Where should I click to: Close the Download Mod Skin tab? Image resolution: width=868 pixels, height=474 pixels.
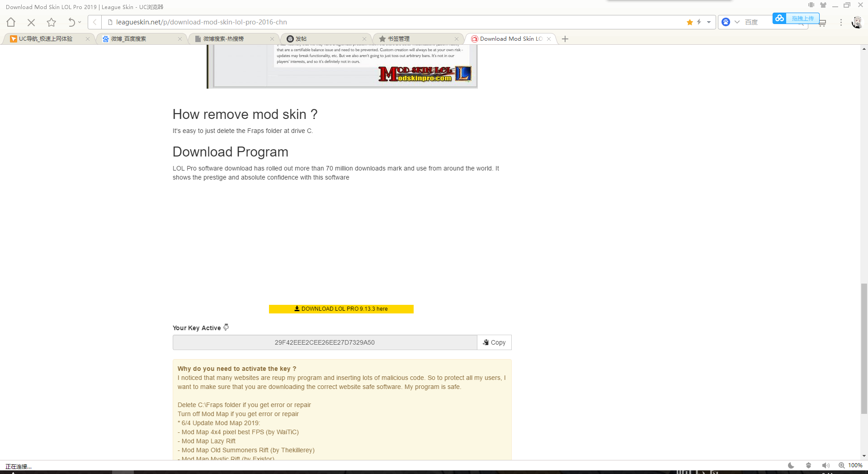[x=549, y=39]
